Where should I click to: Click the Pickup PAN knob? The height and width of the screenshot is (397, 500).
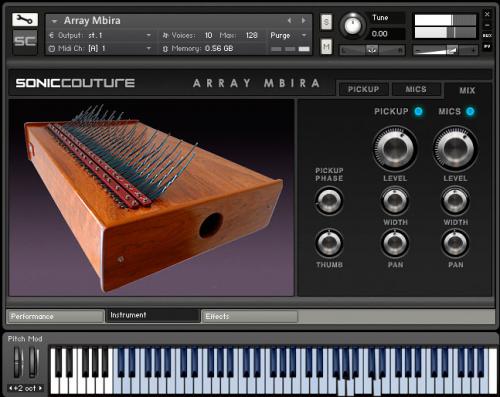pyautogui.click(x=395, y=243)
